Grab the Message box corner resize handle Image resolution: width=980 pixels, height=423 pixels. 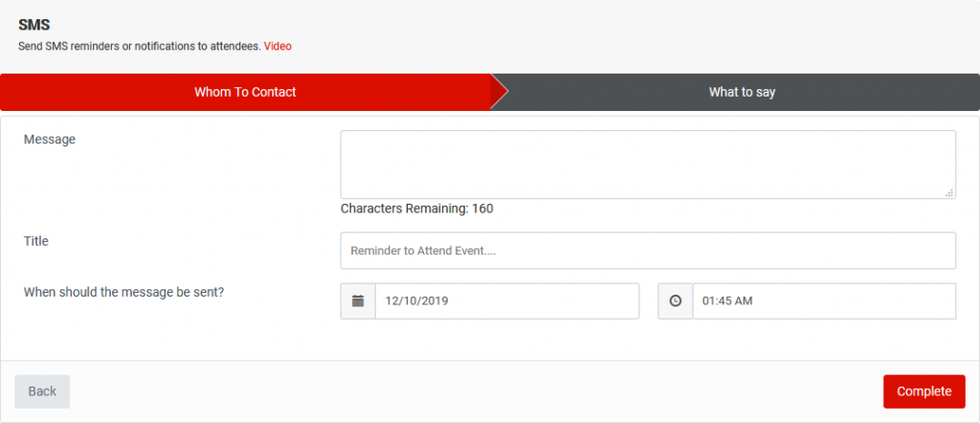(949, 193)
